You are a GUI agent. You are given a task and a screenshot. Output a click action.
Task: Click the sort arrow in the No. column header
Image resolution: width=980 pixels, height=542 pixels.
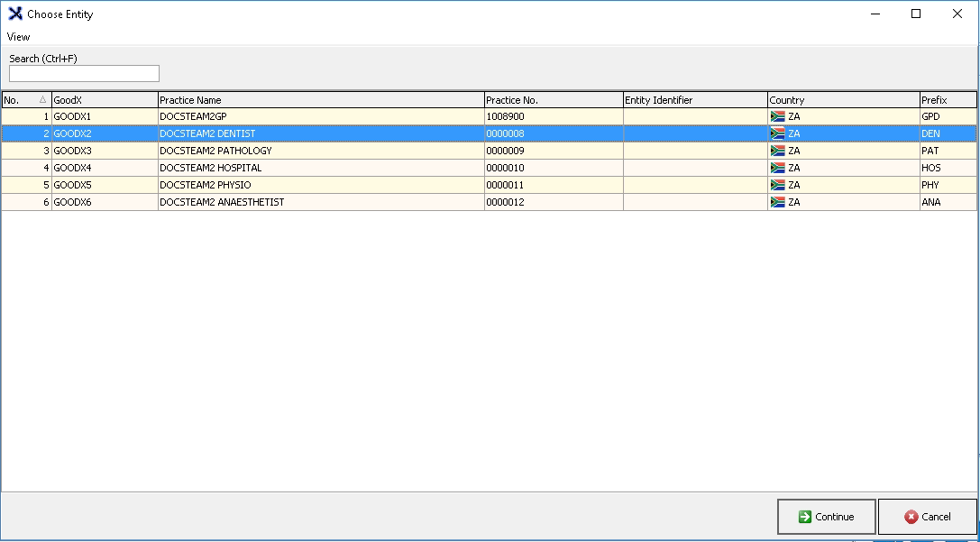(42, 100)
